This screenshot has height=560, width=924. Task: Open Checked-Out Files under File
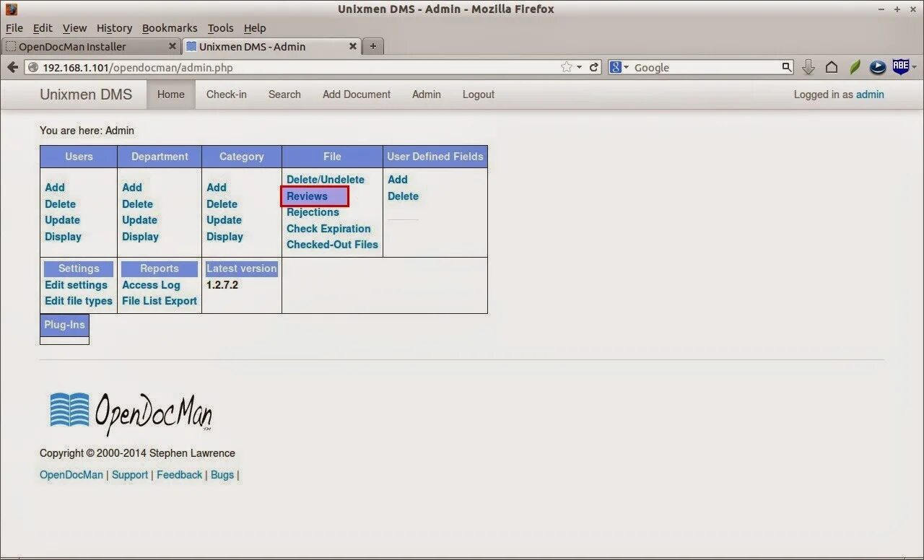332,245
